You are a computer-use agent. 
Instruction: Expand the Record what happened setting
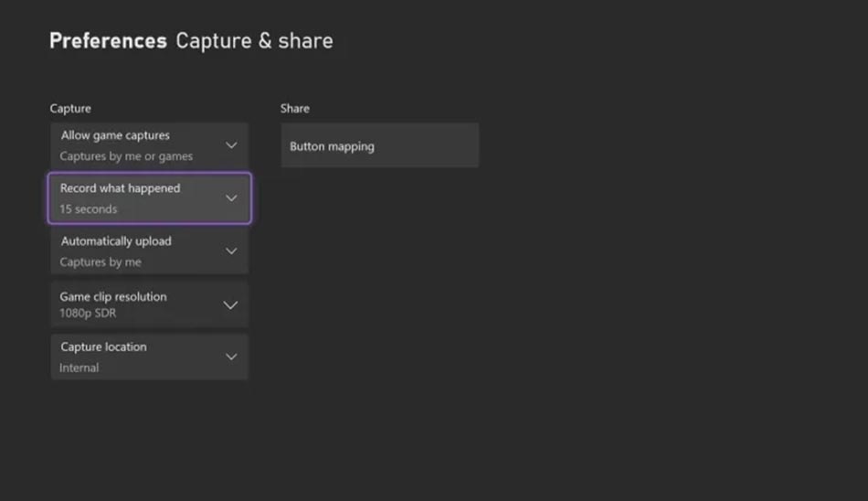[x=150, y=198]
